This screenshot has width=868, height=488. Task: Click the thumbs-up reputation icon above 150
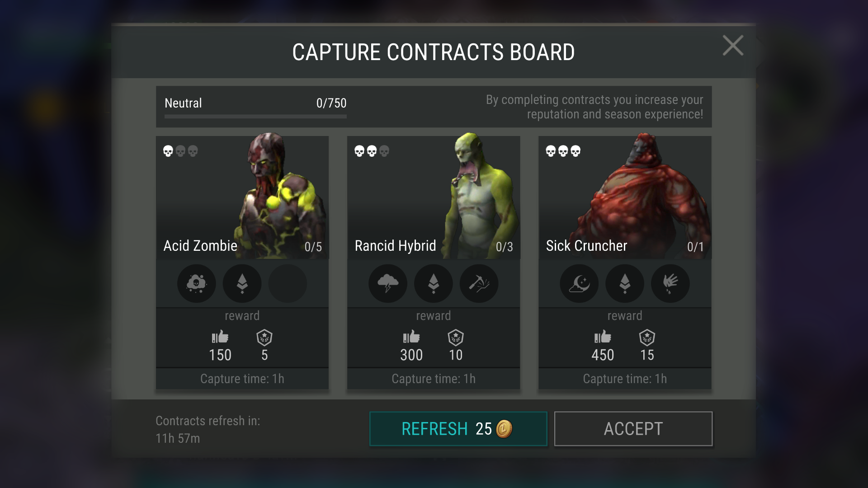[220, 337]
